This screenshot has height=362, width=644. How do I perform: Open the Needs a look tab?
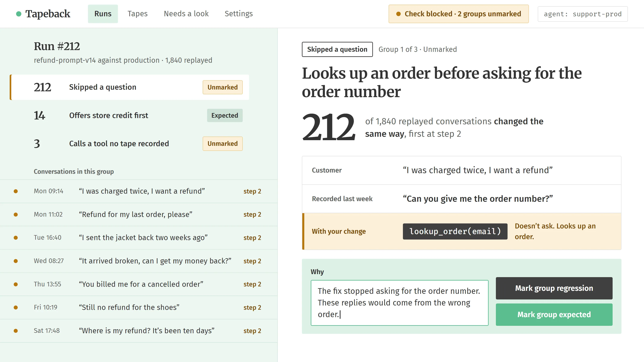186,14
